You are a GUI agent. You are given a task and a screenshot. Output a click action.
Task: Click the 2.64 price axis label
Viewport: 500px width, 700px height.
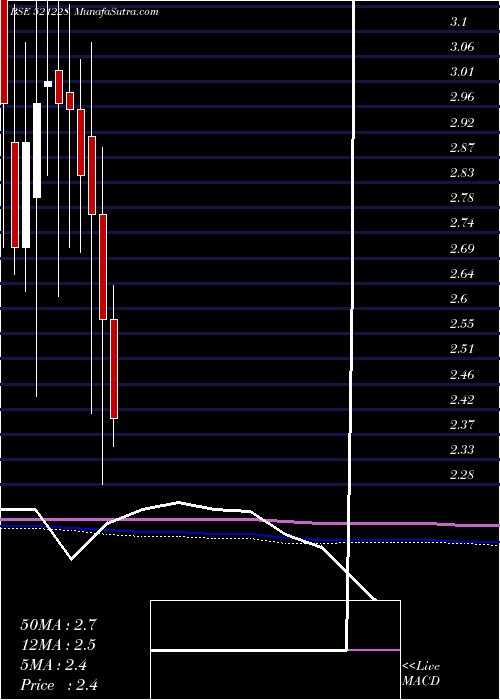click(x=462, y=274)
